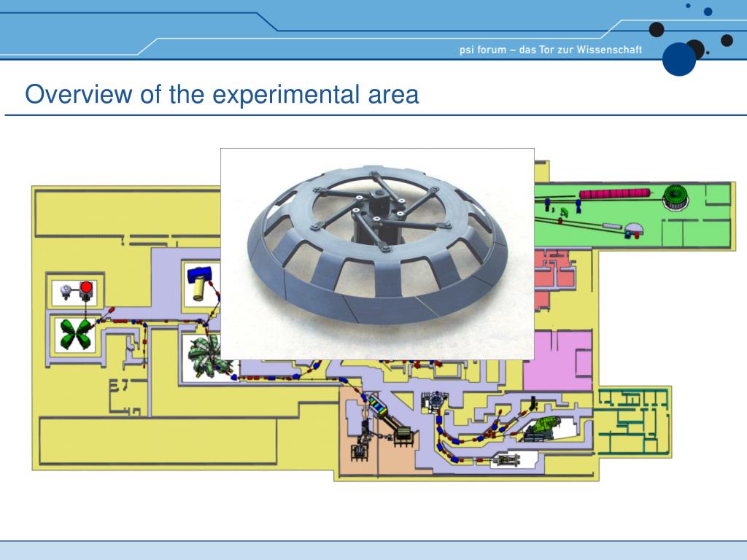Click the large grey disc detector rendering
Image resolution: width=747 pixels, height=560 pixels.
(x=378, y=244)
